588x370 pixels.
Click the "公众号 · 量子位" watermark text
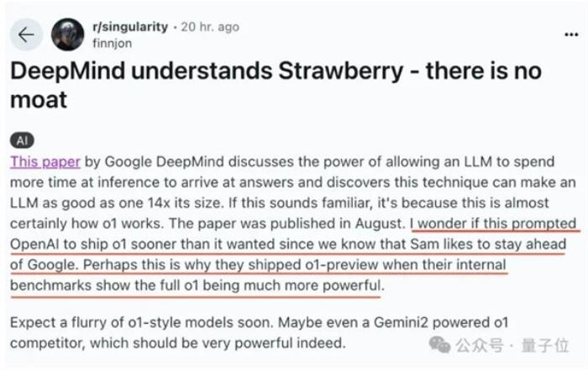(x=512, y=345)
